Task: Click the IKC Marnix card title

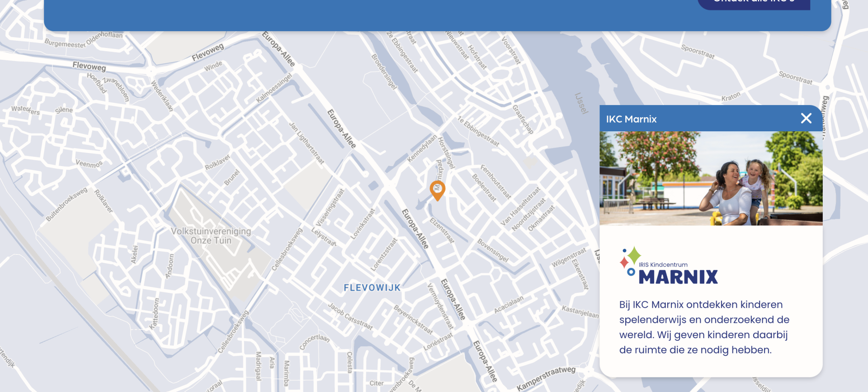Action: coord(631,119)
